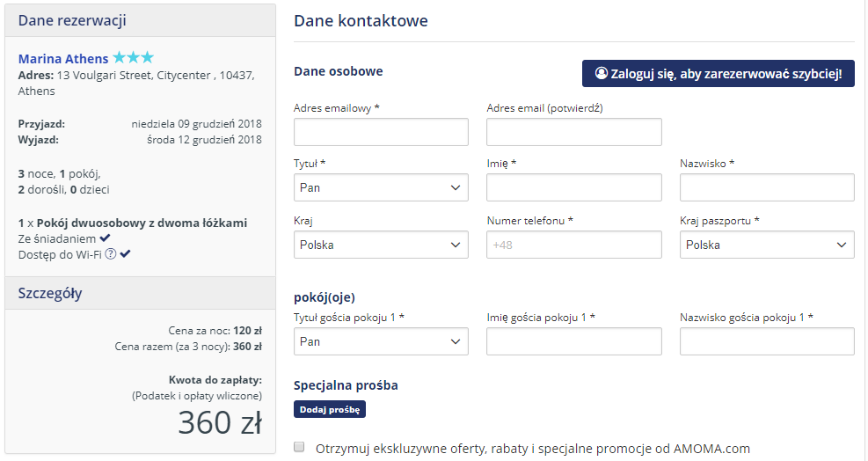Click the Specjalna prośba heading
Viewport: 868px width, 461px height.
pos(346,385)
